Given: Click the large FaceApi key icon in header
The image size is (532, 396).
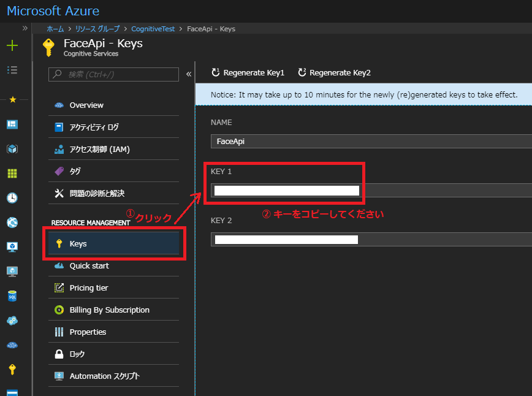Looking at the screenshot, I should click(x=49, y=47).
